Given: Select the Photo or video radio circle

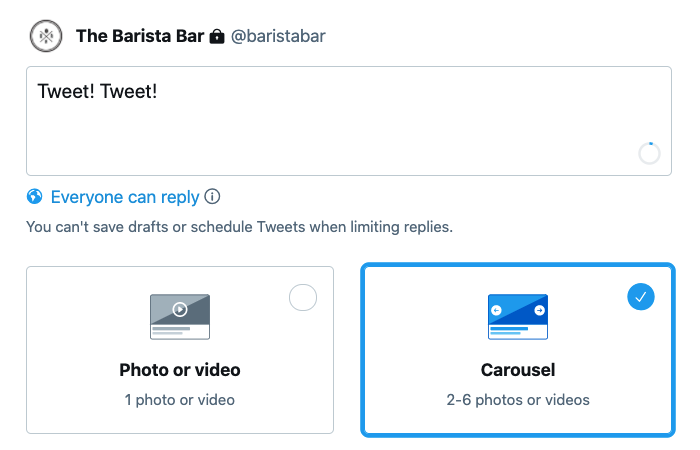Looking at the screenshot, I should click(303, 297).
